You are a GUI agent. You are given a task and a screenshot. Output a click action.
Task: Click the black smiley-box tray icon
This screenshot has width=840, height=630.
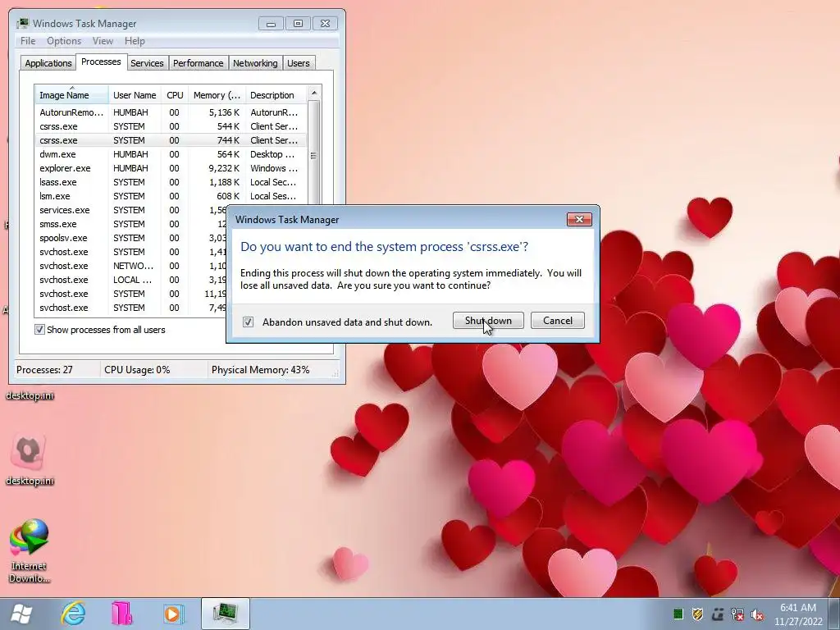coord(718,614)
